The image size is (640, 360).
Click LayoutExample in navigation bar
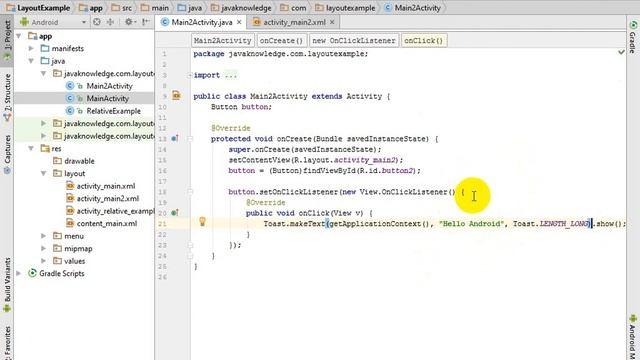(38, 8)
